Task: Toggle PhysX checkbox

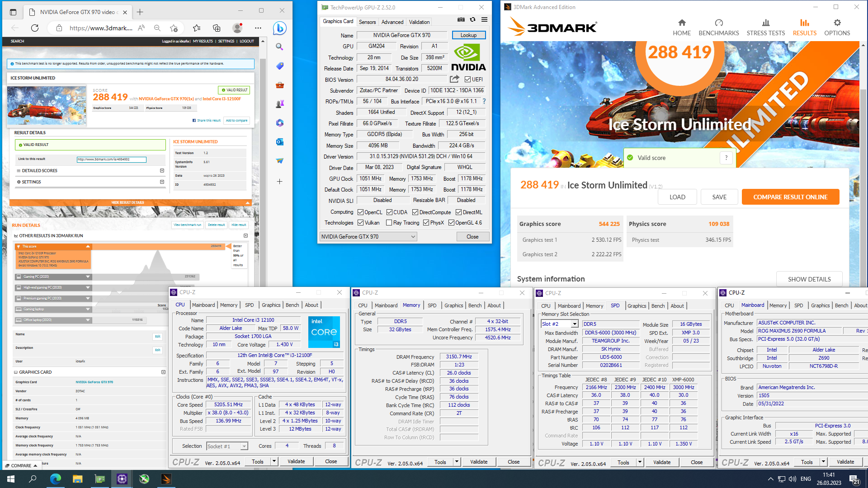Action: (426, 223)
